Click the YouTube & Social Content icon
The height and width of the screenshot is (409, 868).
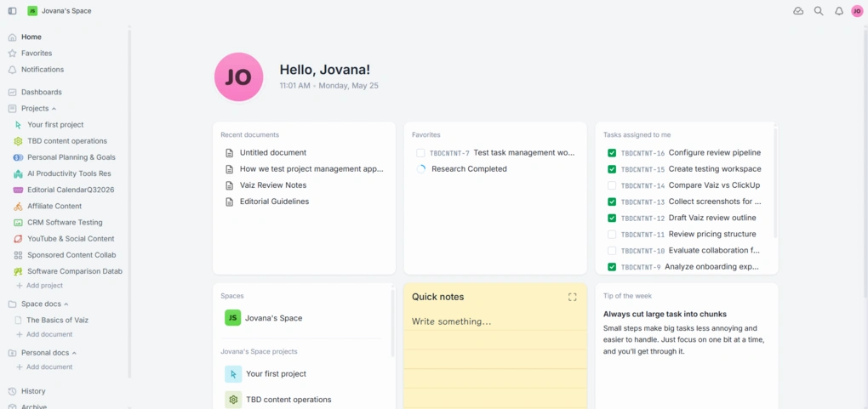tap(18, 239)
